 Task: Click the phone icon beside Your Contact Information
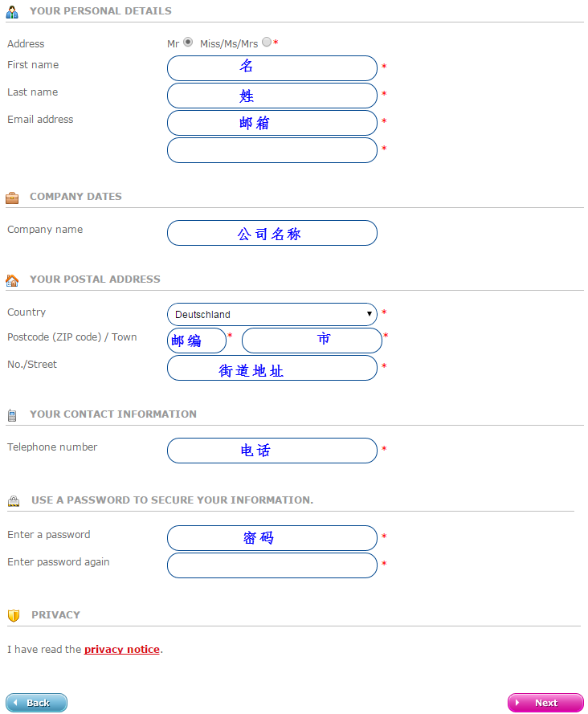pos(12,415)
